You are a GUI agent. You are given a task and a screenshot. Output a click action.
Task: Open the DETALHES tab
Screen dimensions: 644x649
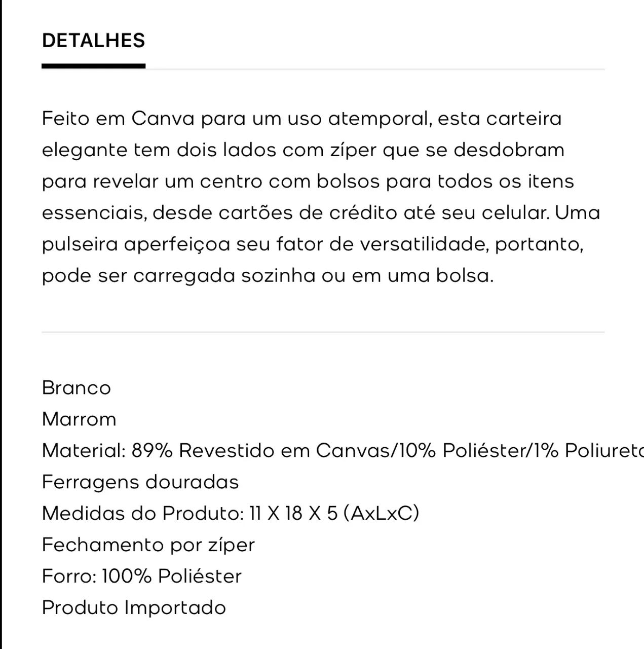point(93,41)
